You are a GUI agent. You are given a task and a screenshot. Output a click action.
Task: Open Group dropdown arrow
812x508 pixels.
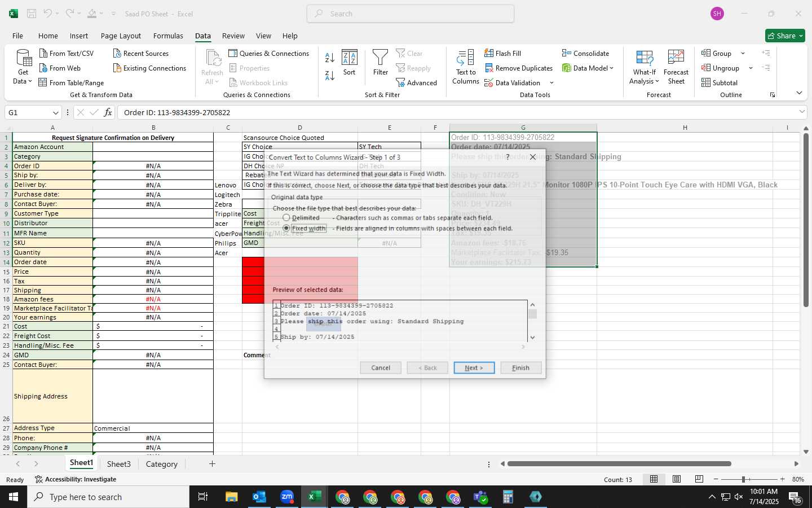743,53
